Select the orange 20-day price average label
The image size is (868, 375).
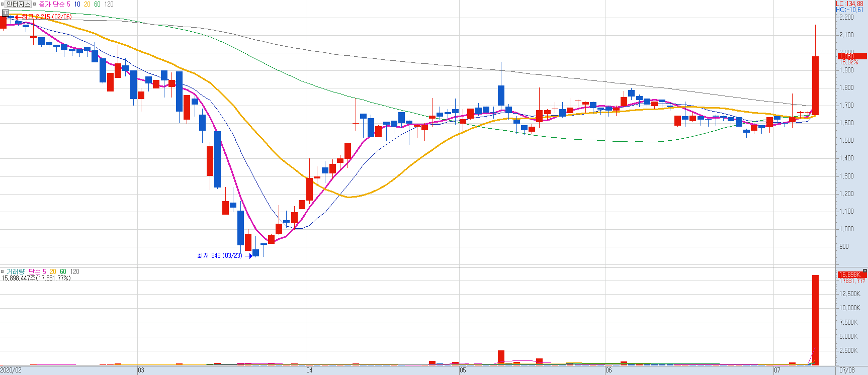[87, 4]
